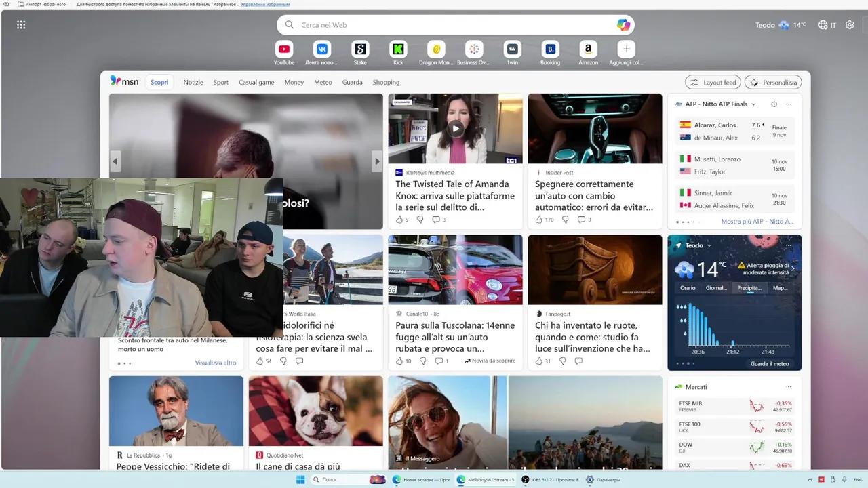Open the Kick shortcut tile
Viewport: 868px width, 488px height.
point(398,53)
